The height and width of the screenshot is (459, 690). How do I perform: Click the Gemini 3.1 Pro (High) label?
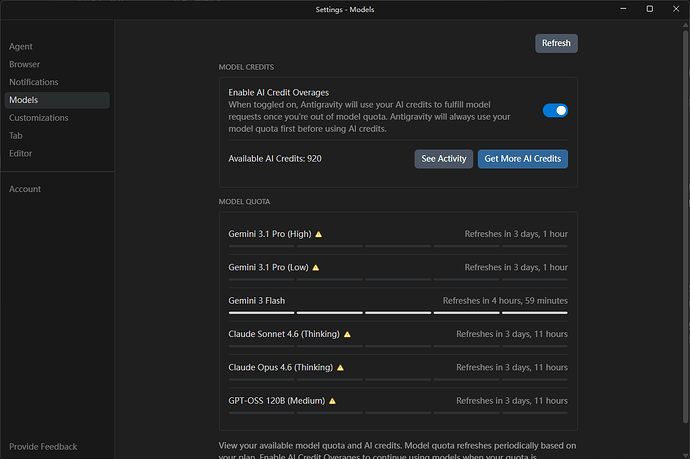[270, 234]
